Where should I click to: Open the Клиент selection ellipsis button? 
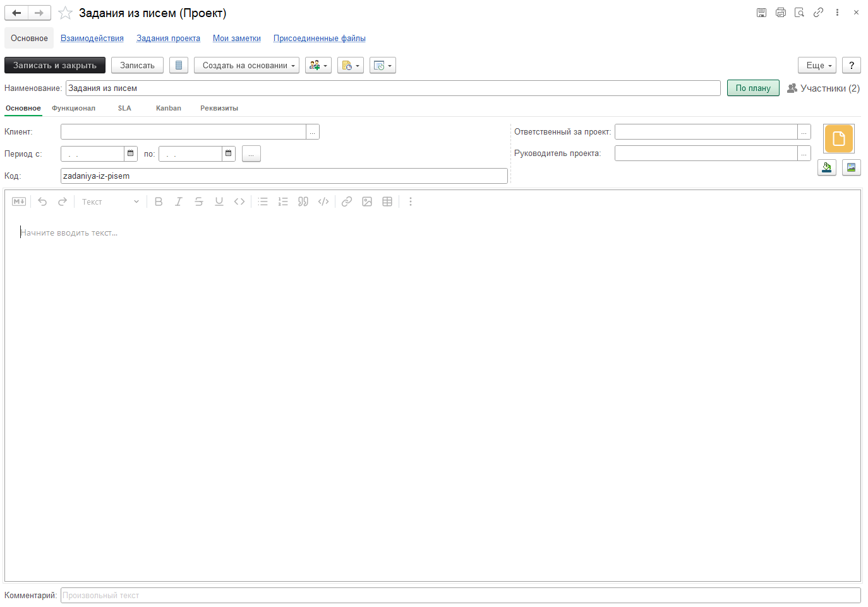coord(313,131)
